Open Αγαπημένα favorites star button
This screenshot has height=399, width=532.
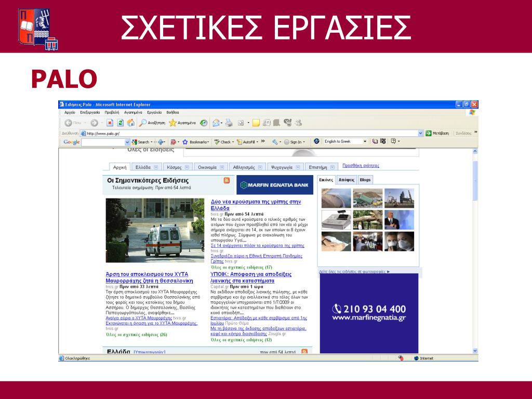click(x=182, y=123)
